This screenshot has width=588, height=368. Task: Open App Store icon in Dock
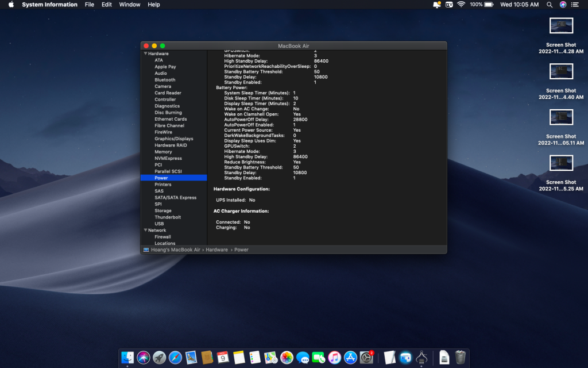click(350, 357)
